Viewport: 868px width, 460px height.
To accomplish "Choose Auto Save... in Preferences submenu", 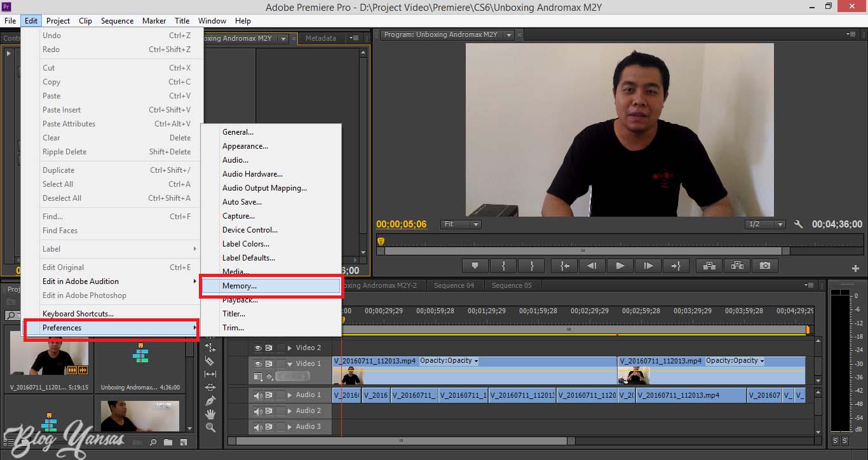I will point(271,202).
